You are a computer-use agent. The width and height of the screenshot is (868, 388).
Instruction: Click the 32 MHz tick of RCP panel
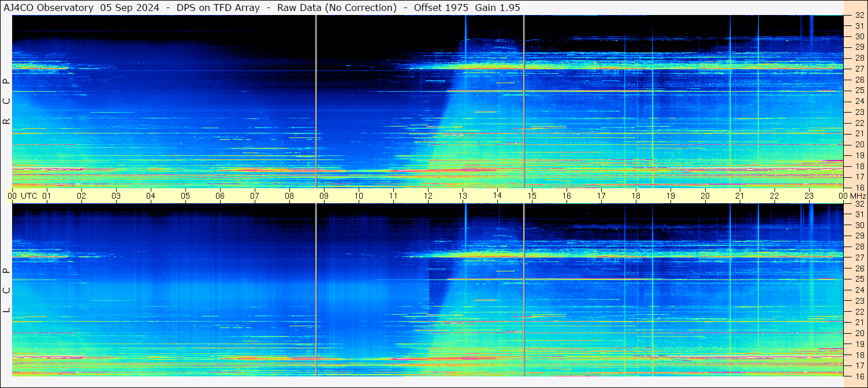point(859,16)
